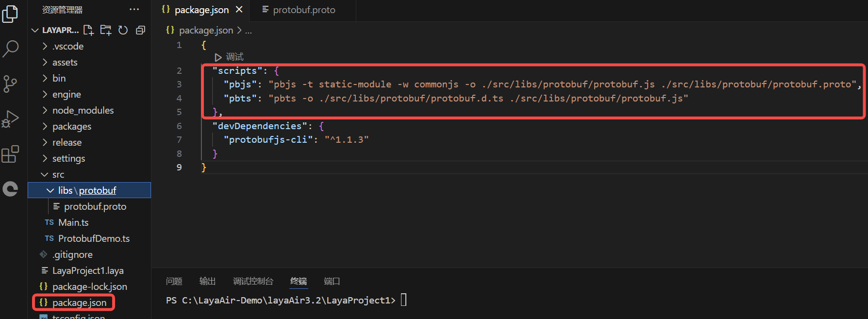Image resolution: width=868 pixels, height=319 pixels.
Task: Click New Folder icon in explorer header
Action: pos(105,30)
